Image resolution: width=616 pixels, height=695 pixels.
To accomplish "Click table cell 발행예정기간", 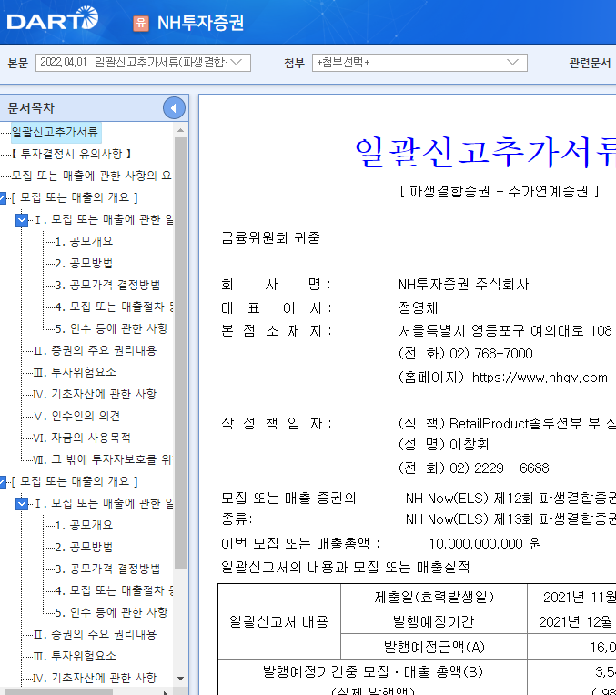I will [434, 621].
